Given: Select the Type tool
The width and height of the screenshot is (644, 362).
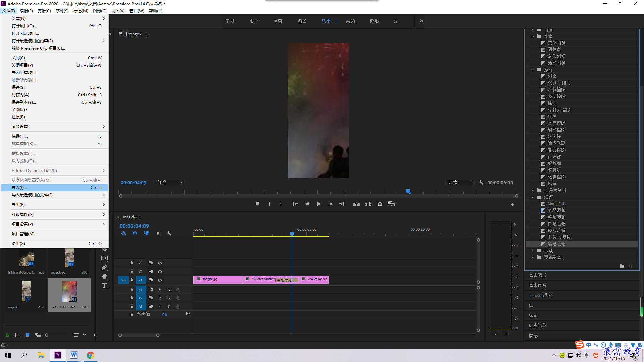Looking at the screenshot, I should tap(104, 285).
